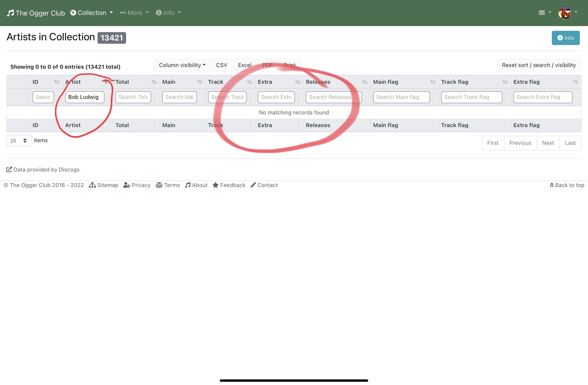588x385 pixels.
Task: Change the 25 items per page selector
Action: tap(19, 141)
